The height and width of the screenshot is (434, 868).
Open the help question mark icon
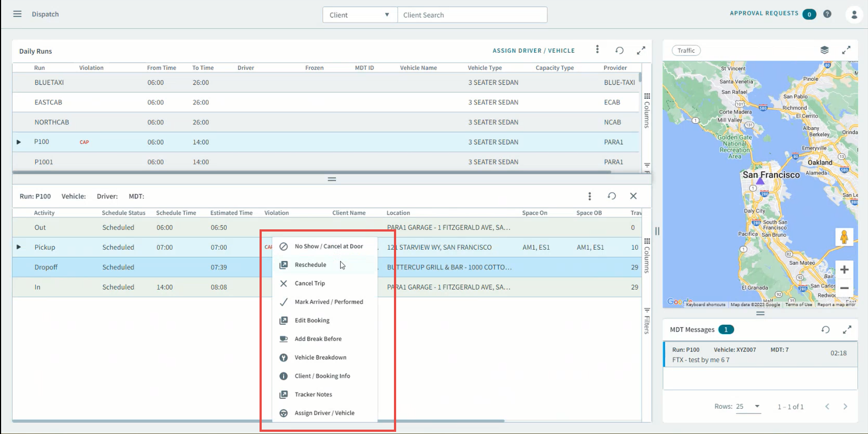[x=827, y=14]
